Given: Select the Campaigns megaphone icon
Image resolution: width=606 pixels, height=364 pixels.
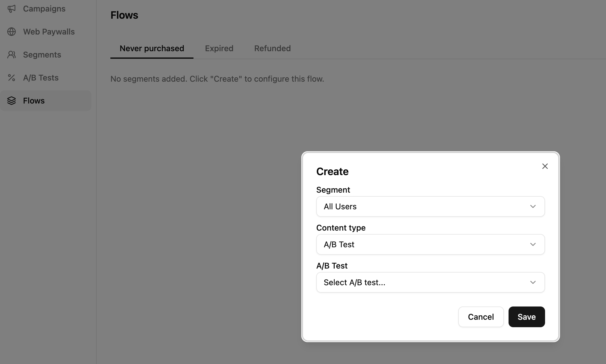Looking at the screenshot, I should coord(12,9).
